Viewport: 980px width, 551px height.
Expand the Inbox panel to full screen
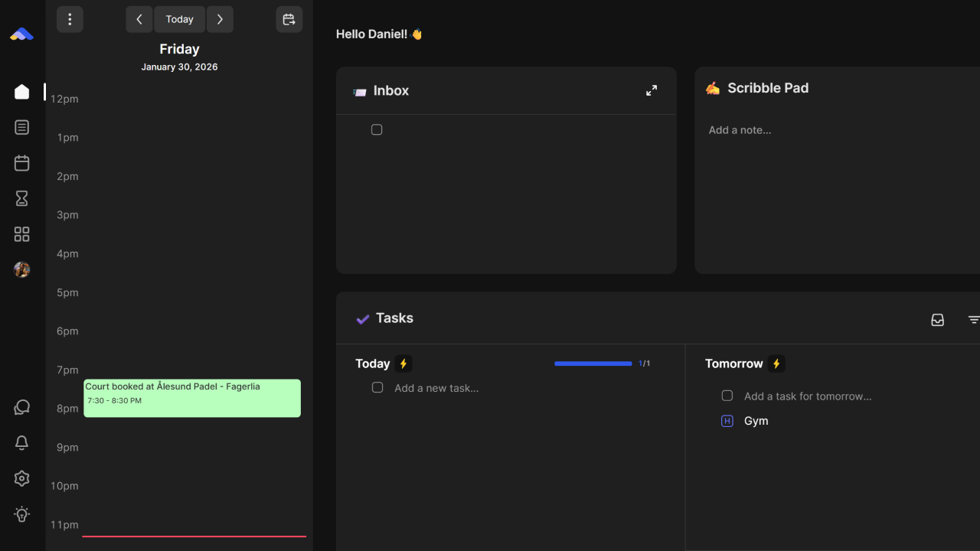(651, 90)
